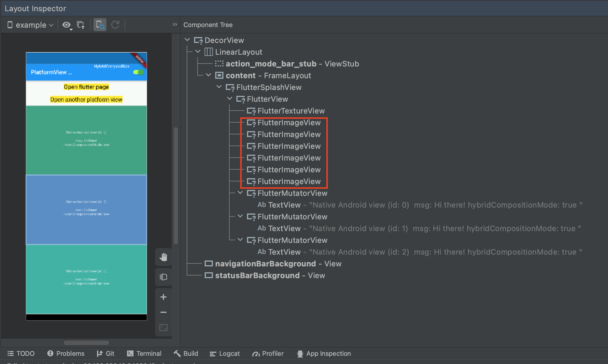Click the export snapshot icon
Viewport: 608px width, 364px height.
(x=81, y=25)
